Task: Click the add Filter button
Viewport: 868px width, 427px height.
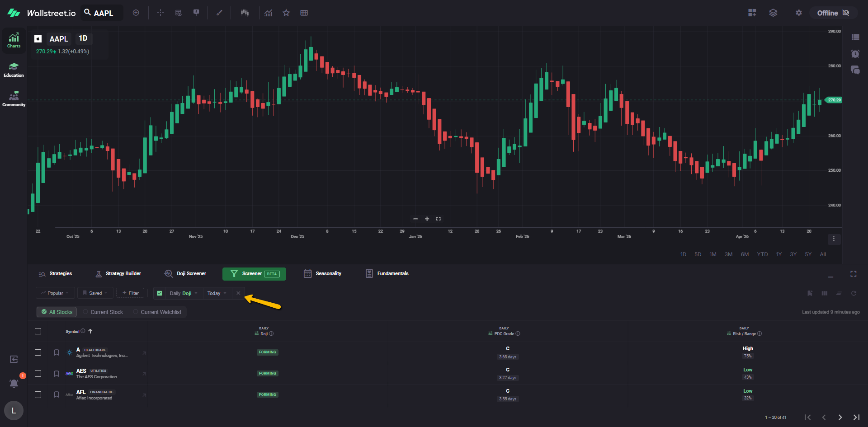Action: click(x=130, y=293)
